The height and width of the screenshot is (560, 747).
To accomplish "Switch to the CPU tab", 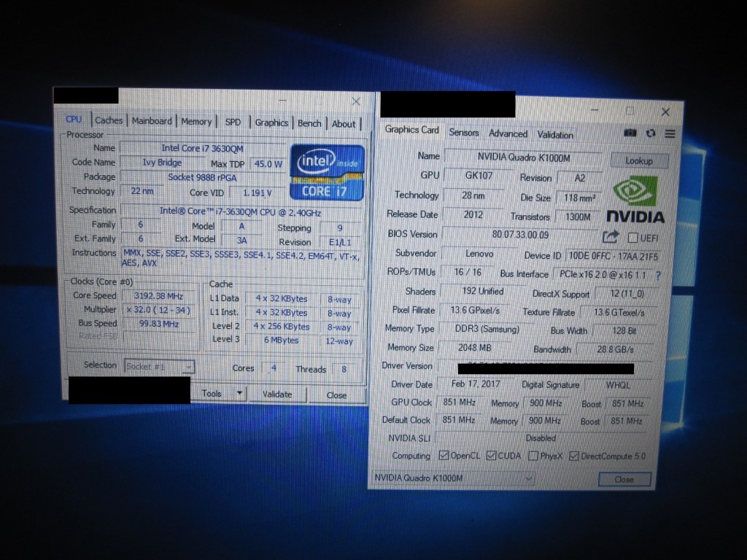I will coord(74,120).
